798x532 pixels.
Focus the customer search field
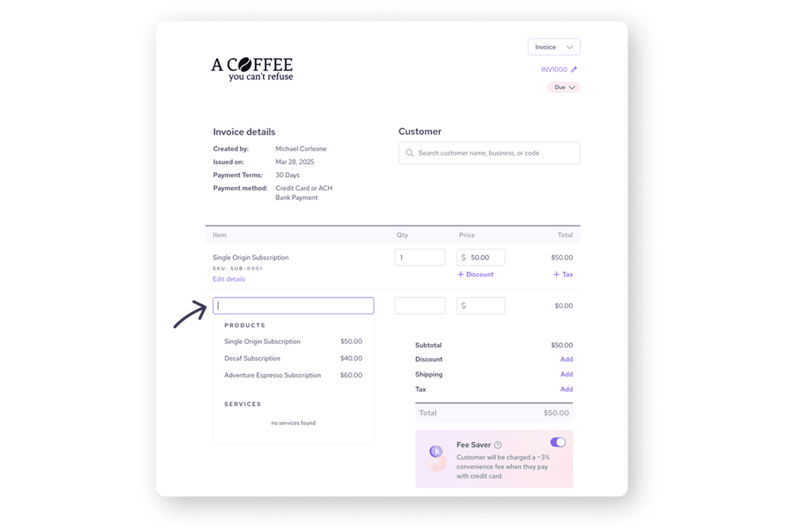pyautogui.click(x=490, y=153)
